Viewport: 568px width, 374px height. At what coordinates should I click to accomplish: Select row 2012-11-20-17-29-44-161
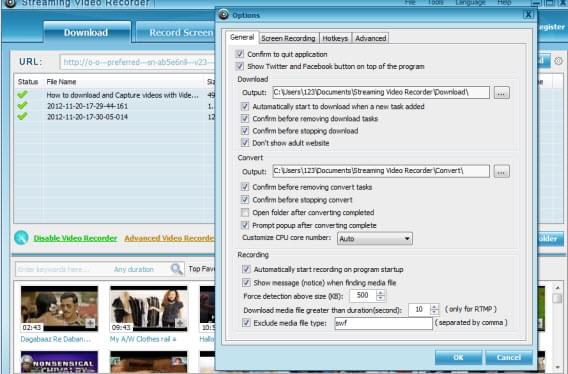click(x=114, y=106)
